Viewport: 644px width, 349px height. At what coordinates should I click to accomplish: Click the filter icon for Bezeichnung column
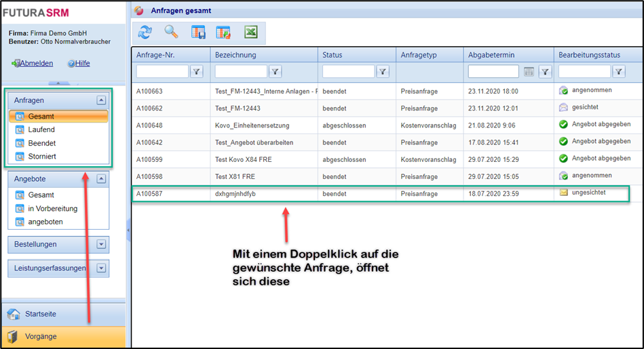coord(276,71)
